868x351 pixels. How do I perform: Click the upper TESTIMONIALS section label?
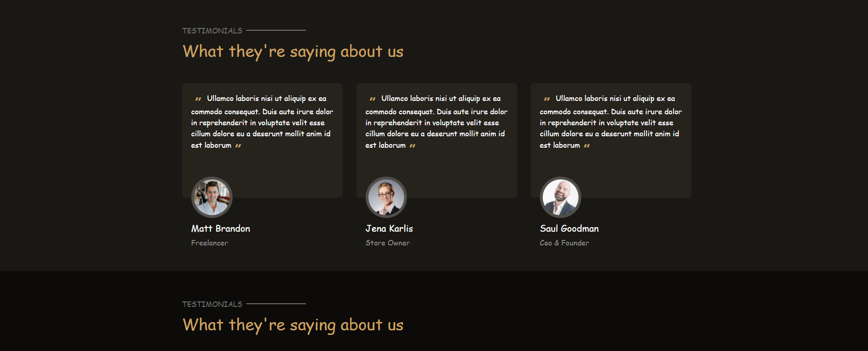click(x=212, y=31)
